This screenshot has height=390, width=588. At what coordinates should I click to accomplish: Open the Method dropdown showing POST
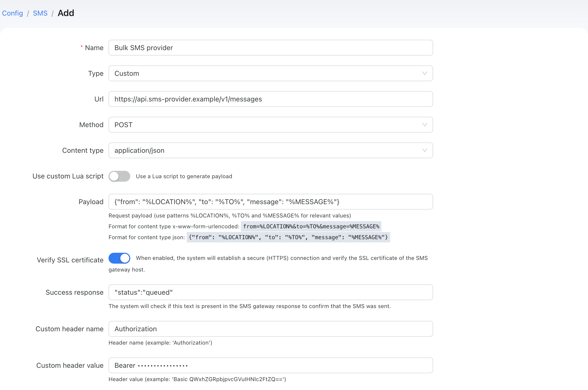271,125
